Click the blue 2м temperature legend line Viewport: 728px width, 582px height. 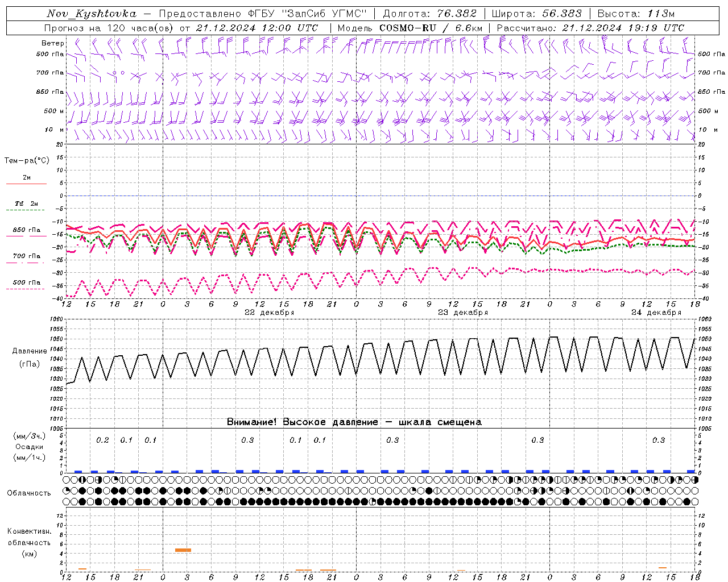pos(26,184)
